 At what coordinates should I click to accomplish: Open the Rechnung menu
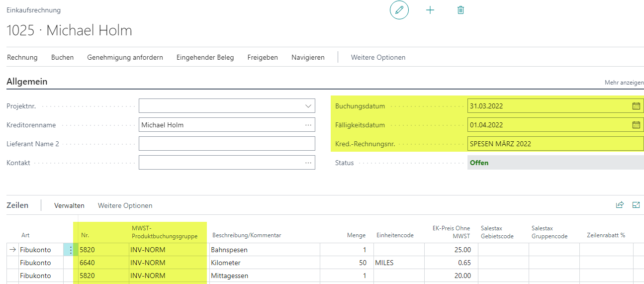point(22,57)
